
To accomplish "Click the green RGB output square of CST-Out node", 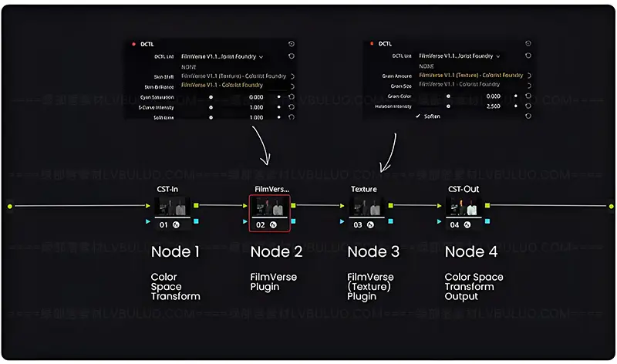I will click(x=487, y=205).
